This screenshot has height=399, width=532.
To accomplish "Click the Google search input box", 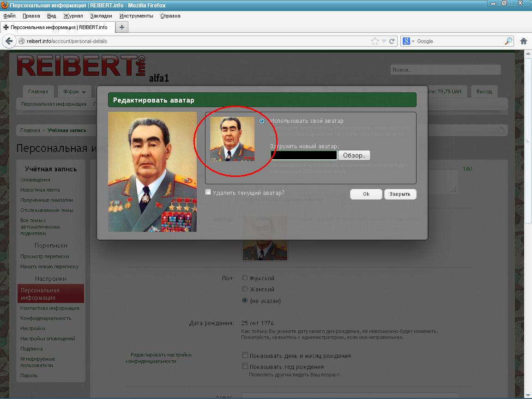I will (x=460, y=41).
